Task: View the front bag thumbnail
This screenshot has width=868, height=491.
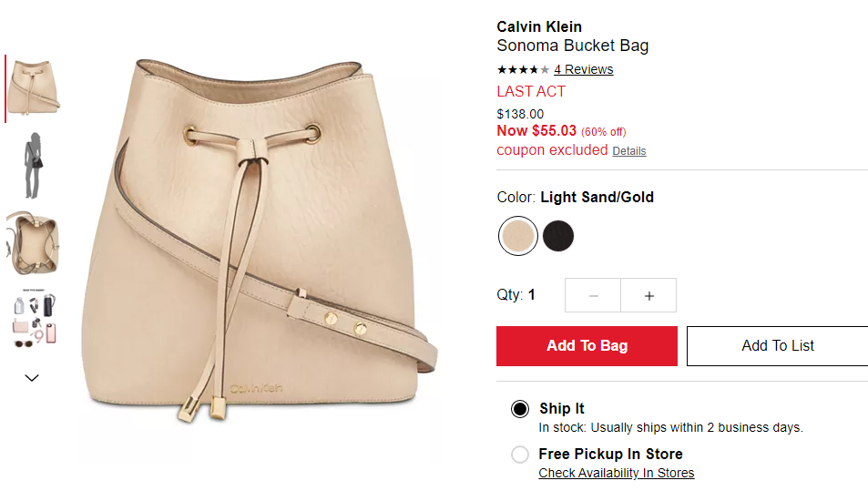Action: click(x=33, y=87)
